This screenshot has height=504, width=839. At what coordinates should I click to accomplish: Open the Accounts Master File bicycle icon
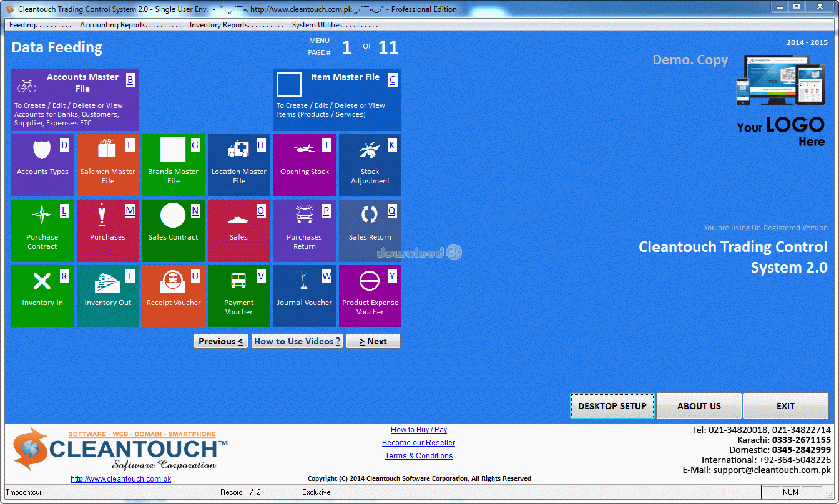click(x=27, y=85)
